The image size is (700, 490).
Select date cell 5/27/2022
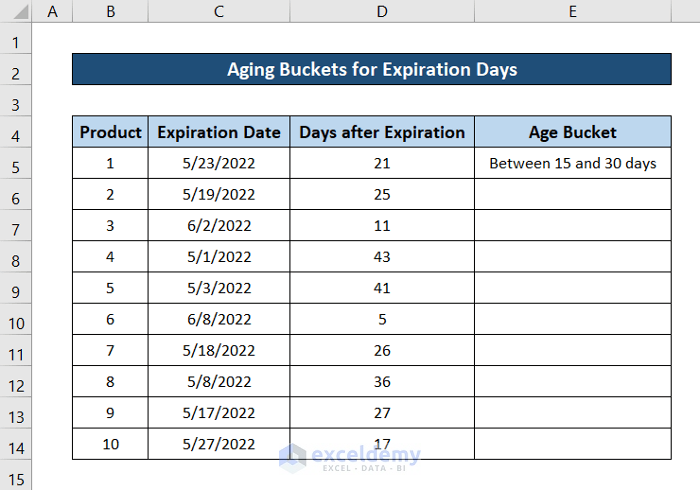click(x=219, y=443)
